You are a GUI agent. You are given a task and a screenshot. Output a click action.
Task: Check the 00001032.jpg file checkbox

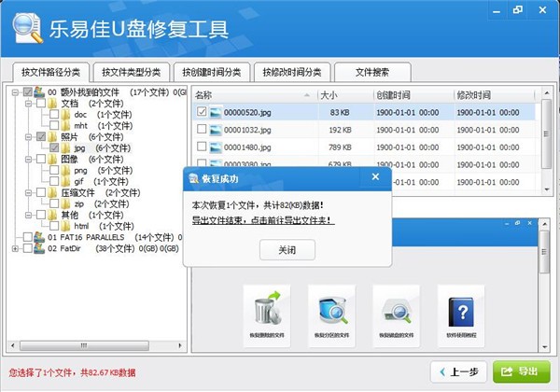coord(202,129)
